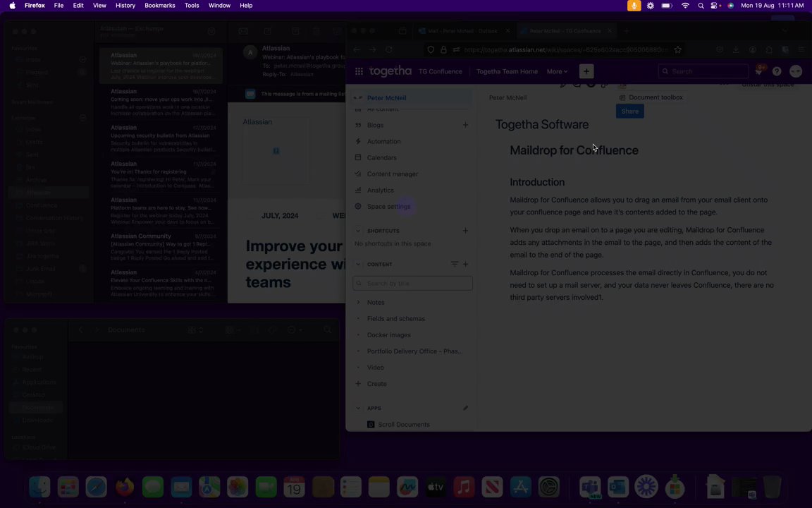This screenshot has width=812, height=508.
Task: Select Atlassian Community email in Mail
Action: [x=161, y=247]
